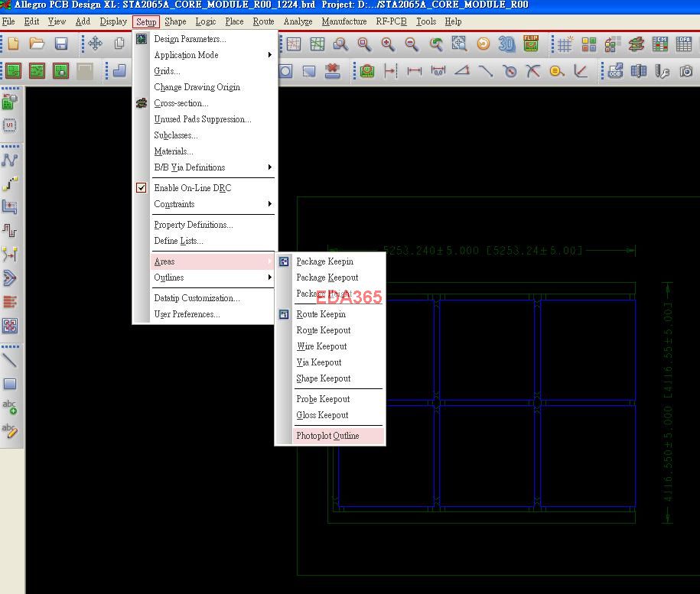700x594 pixels.
Task: Click the shape delete red X icon
Action: [332, 71]
